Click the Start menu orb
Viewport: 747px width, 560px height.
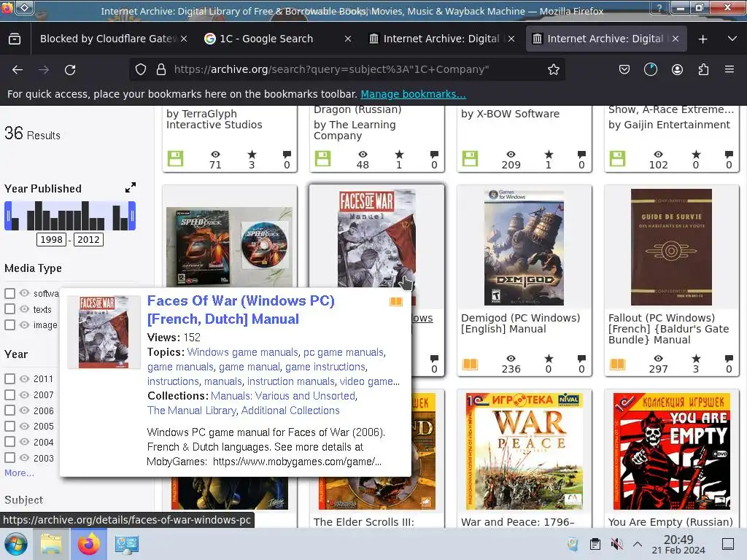[x=16, y=544]
